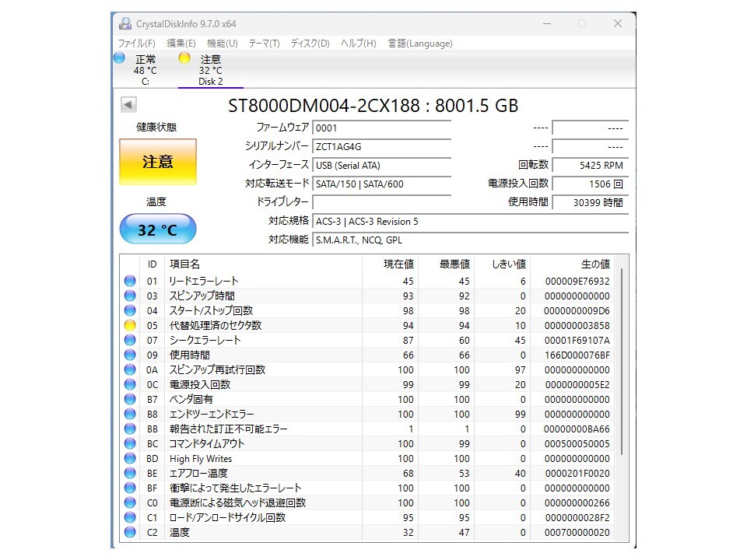Open the 編集(E) menu
Viewport: 747px width, 560px height.
pyautogui.click(x=181, y=44)
